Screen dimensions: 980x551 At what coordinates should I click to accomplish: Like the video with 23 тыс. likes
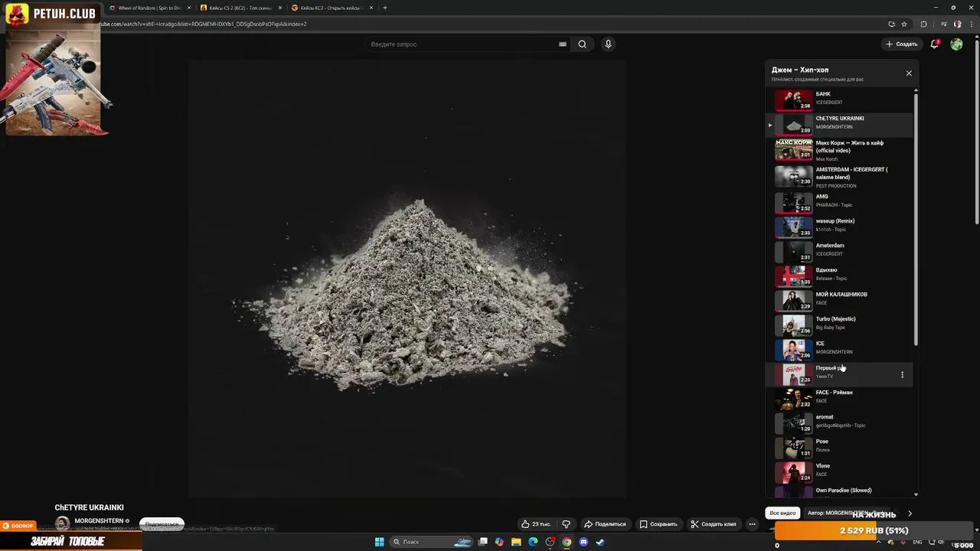(x=536, y=524)
